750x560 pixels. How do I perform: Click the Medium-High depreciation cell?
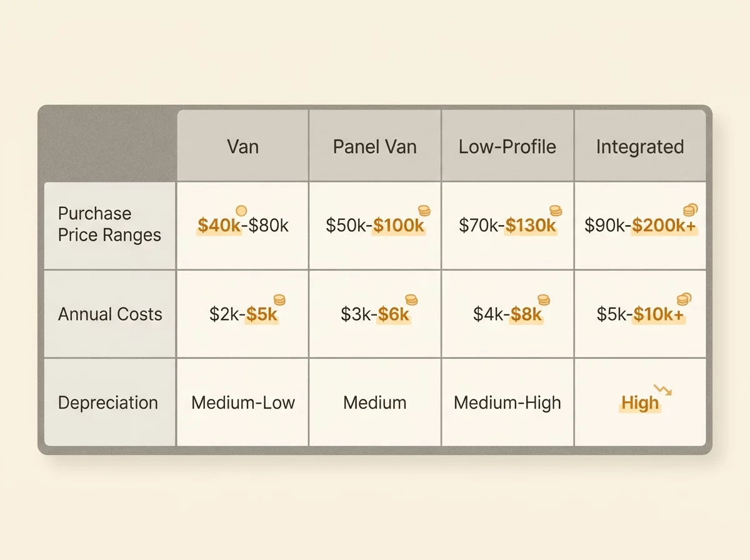507,402
